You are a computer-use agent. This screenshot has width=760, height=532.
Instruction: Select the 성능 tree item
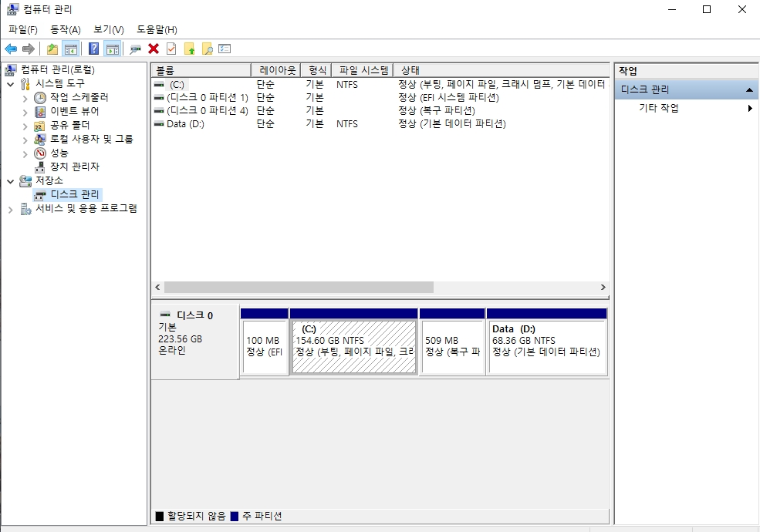pos(59,153)
